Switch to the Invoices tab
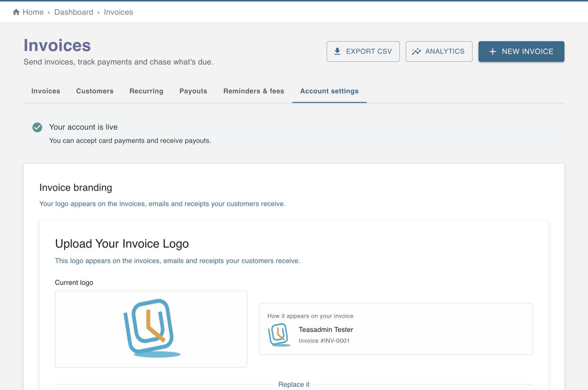Image resolution: width=588 pixels, height=390 pixels. 46,91
